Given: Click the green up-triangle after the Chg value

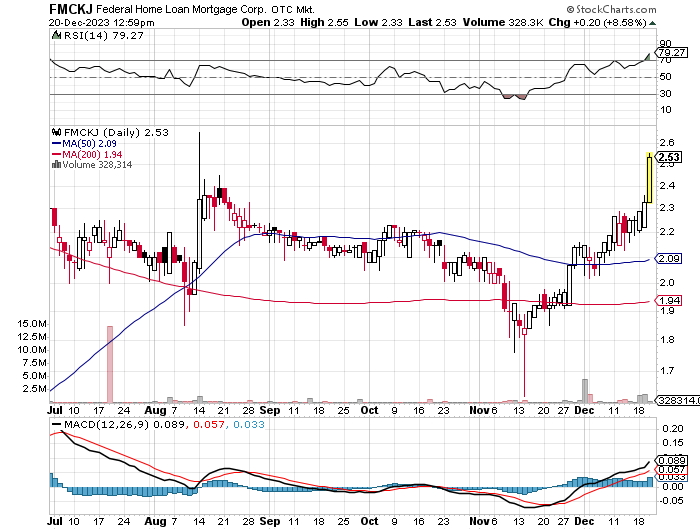Looking at the screenshot, I should 652,23.
